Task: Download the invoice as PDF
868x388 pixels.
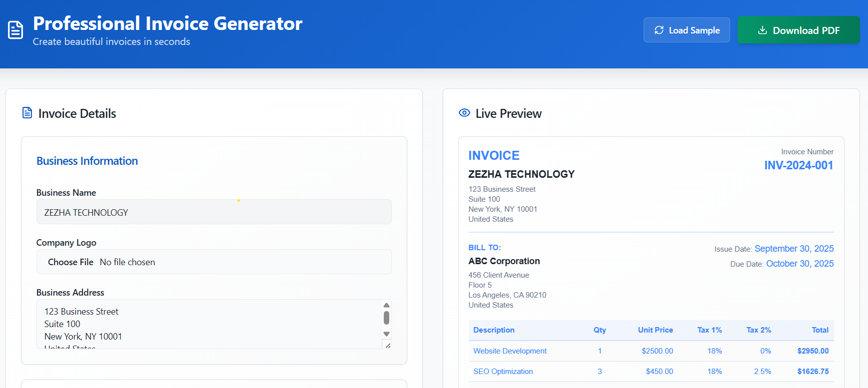Action: (799, 30)
